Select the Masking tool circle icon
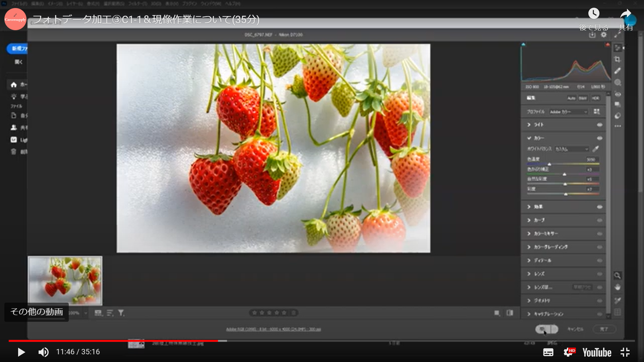Image resolution: width=644 pixels, height=362 pixels. click(618, 82)
